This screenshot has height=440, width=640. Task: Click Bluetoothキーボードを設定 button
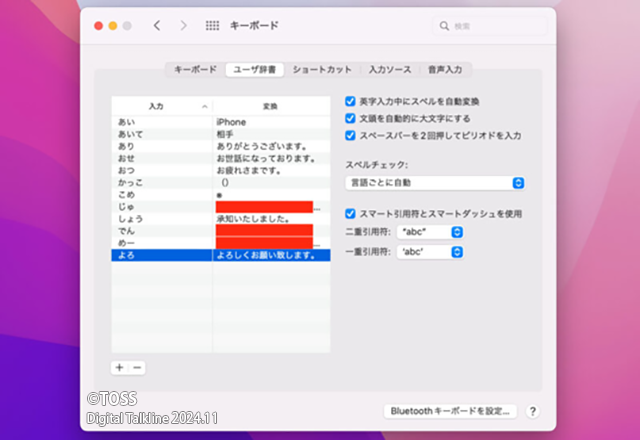(450, 411)
